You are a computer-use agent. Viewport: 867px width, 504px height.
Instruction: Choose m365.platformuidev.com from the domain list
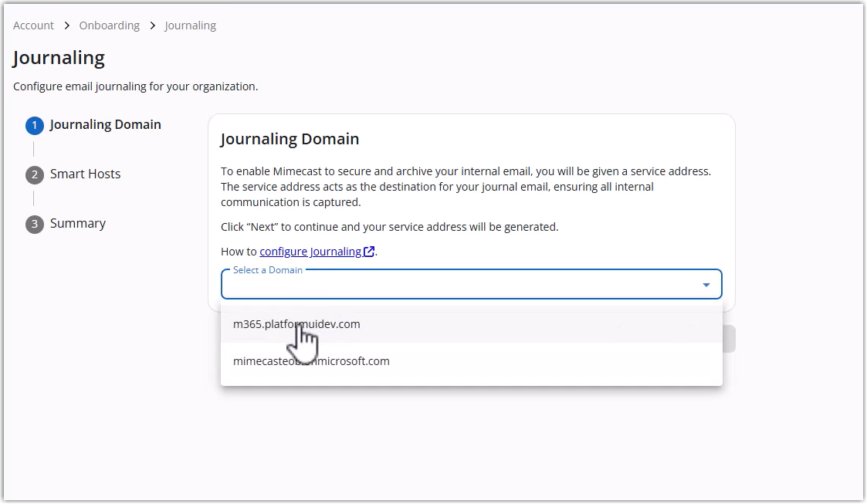[296, 324]
